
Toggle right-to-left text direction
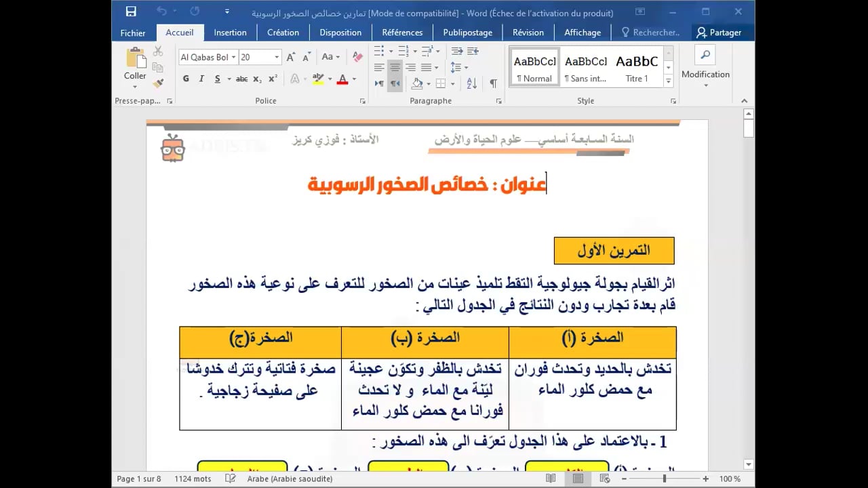395,83
